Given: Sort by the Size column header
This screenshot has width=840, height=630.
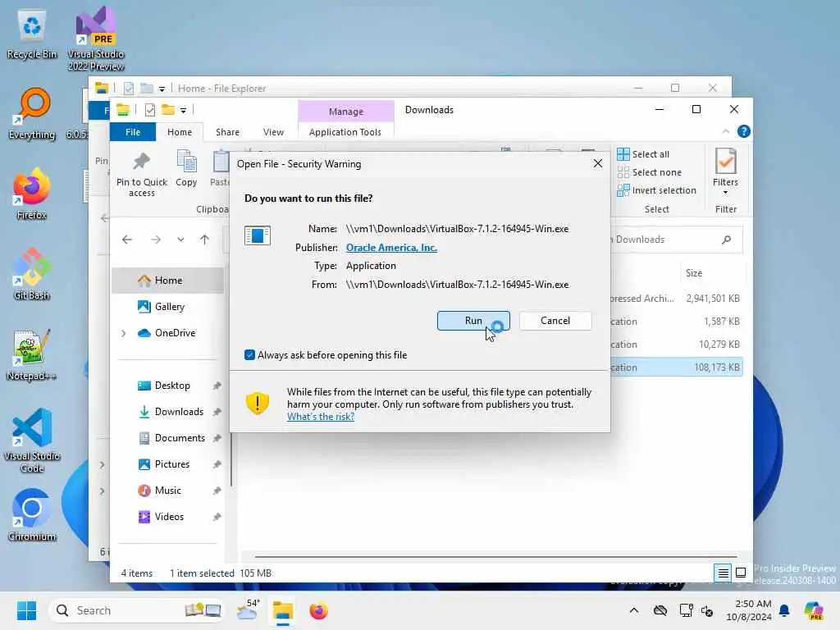Looking at the screenshot, I should 694,273.
